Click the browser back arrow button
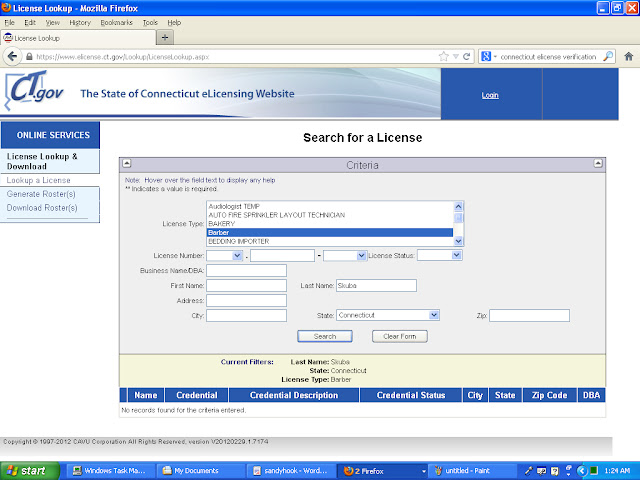This screenshot has width=640, height=480. [x=12, y=56]
